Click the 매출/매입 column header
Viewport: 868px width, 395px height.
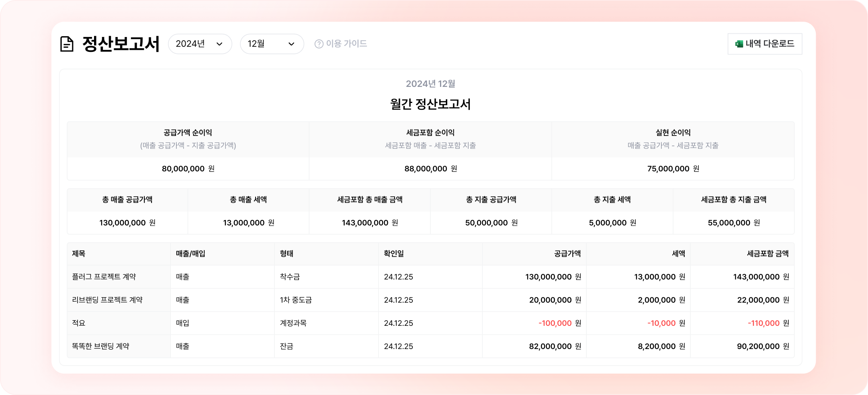[190, 254]
